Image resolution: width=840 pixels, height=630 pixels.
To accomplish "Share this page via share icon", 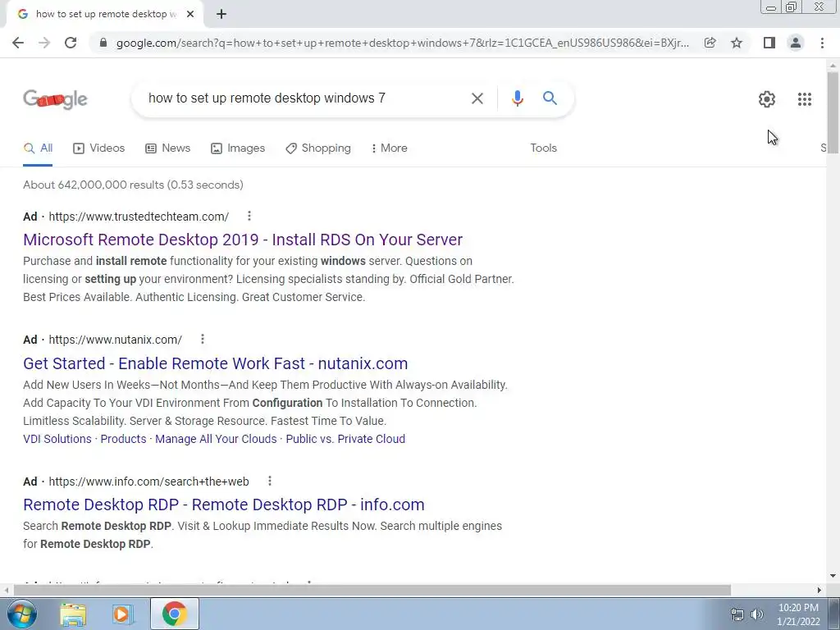I will pos(710,43).
